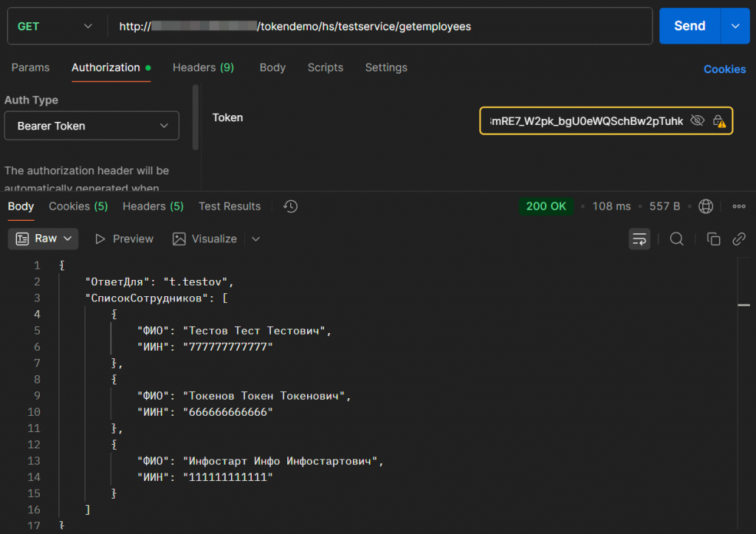Open the Cookies link
This screenshot has height=534, width=756.
click(x=724, y=69)
